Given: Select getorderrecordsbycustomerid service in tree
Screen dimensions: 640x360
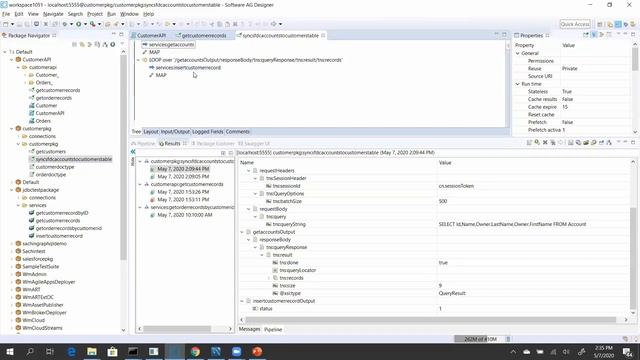Looking at the screenshot, I should [x=69, y=228].
